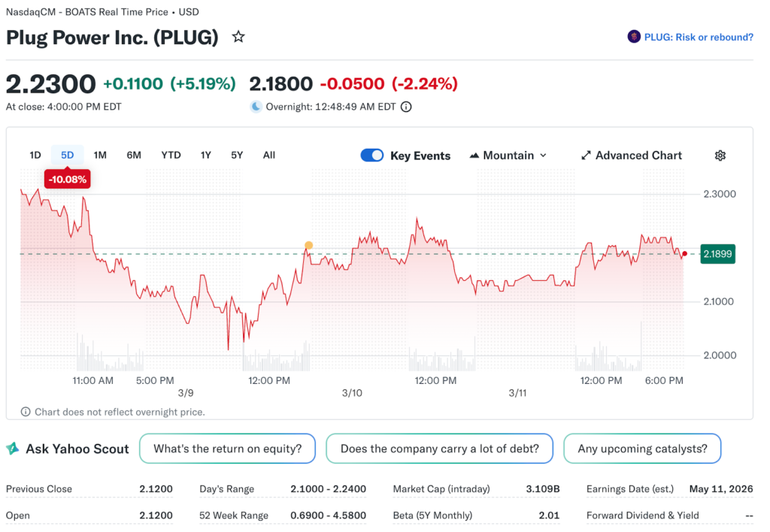Click the Ask Yahoo Scout sparkle icon
Viewport: 770px width, 532px height.
(x=13, y=449)
